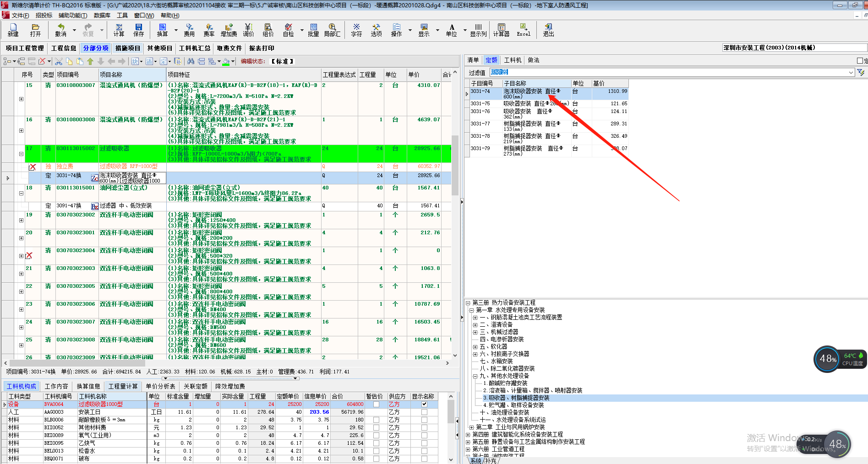Click the 组价 toolbar icon
Screen dimensions: 868x464
(268, 30)
